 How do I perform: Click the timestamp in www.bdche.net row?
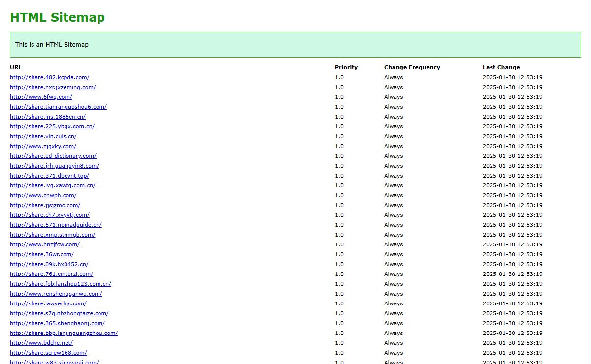[x=513, y=343]
